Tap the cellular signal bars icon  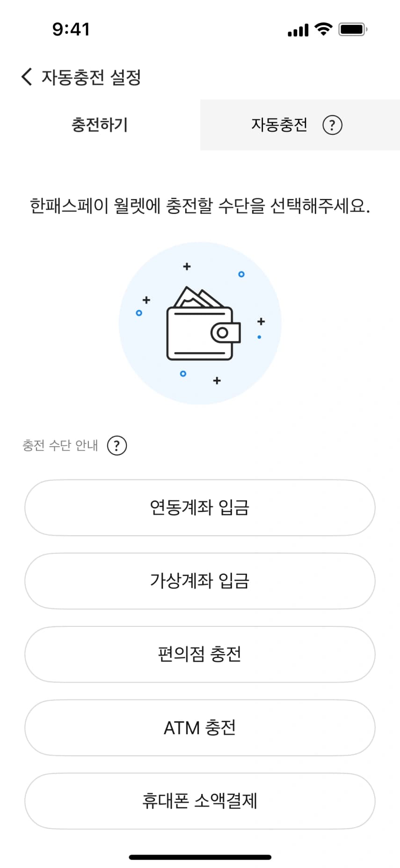pos(298,30)
